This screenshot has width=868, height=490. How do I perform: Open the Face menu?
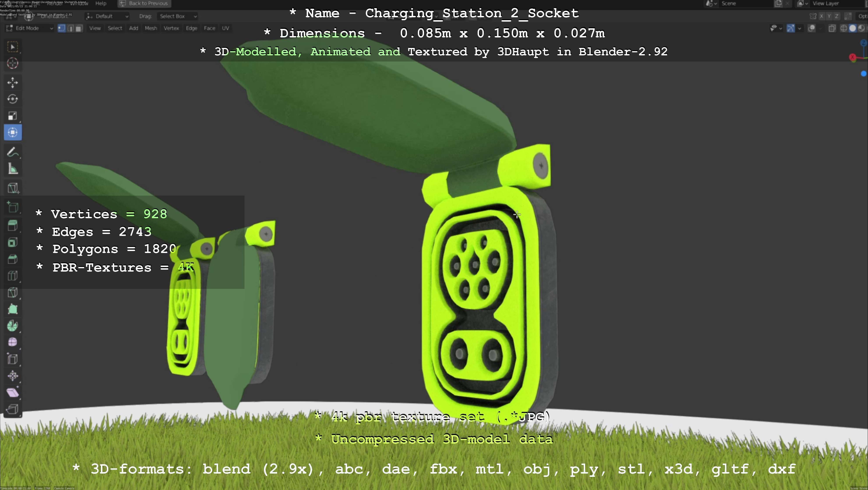(x=210, y=28)
